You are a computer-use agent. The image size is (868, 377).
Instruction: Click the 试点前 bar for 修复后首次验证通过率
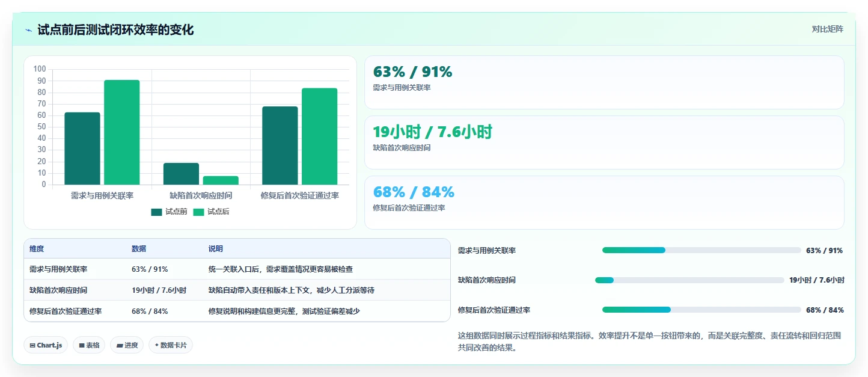(280, 146)
